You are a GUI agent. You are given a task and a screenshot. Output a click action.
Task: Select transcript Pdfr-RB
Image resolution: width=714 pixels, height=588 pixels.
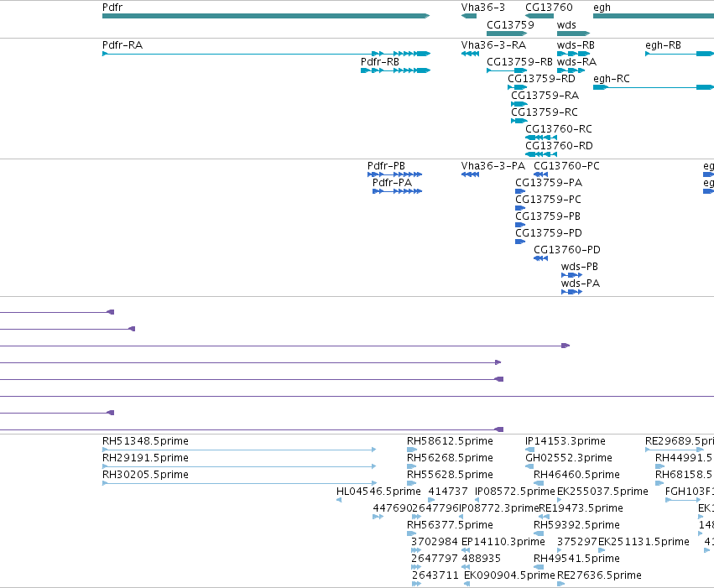tap(395, 70)
